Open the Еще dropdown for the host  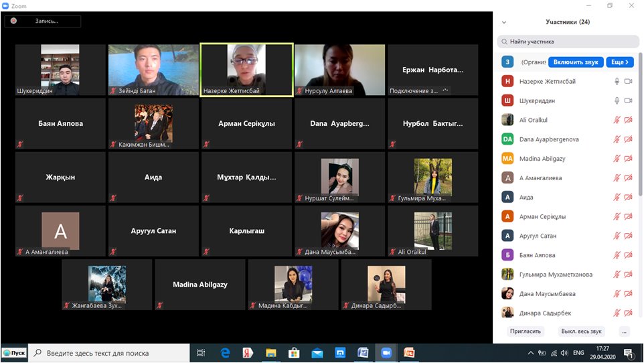[619, 62]
